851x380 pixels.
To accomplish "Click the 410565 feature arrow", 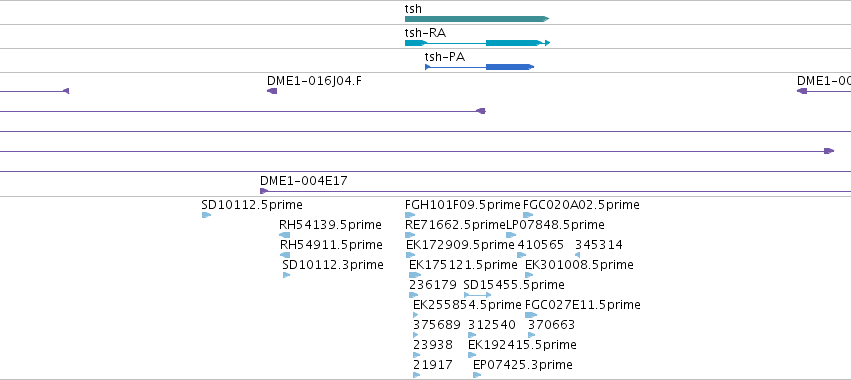I will coord(522,255).
